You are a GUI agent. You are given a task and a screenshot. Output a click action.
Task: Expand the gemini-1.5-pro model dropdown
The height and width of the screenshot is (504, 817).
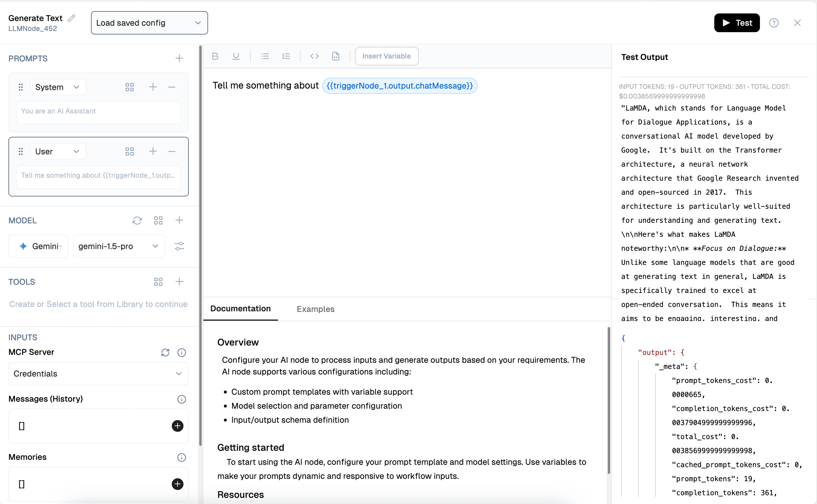(119, 246)
